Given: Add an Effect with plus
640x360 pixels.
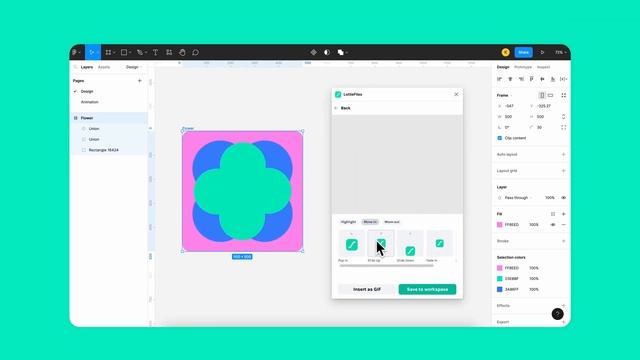Looking at the screenshot, I should pos(564,305).
